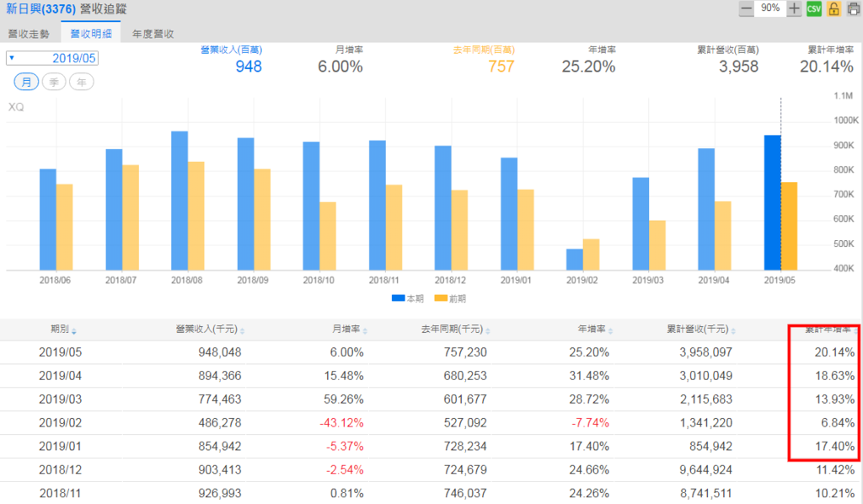Click the 2018/08 current period bar

180,201
